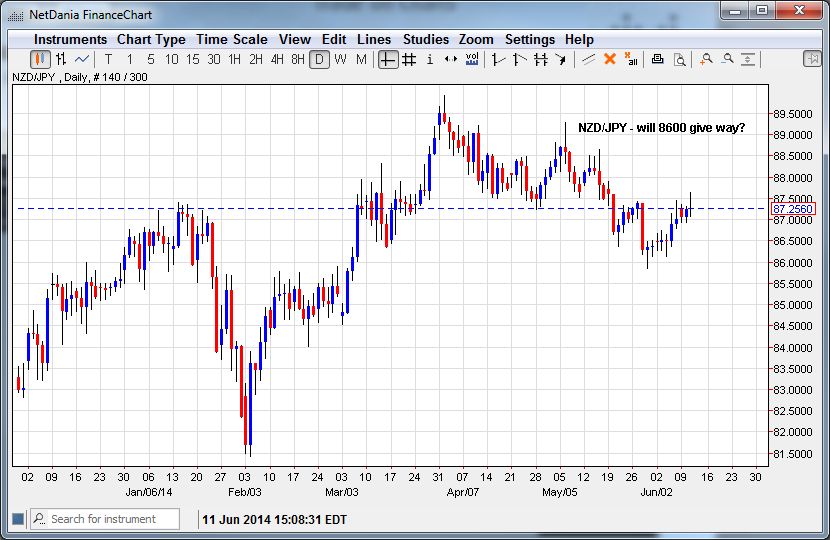Select 1H time scale
Viewport: 830px width, 540px height.
coord(234,59)
